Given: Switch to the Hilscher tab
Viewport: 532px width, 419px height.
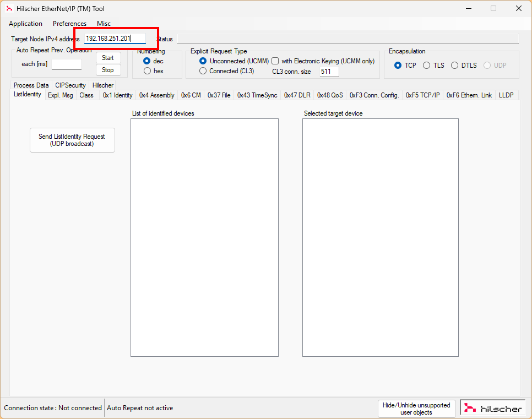Looking at the screenshot, I should [103, 85].
